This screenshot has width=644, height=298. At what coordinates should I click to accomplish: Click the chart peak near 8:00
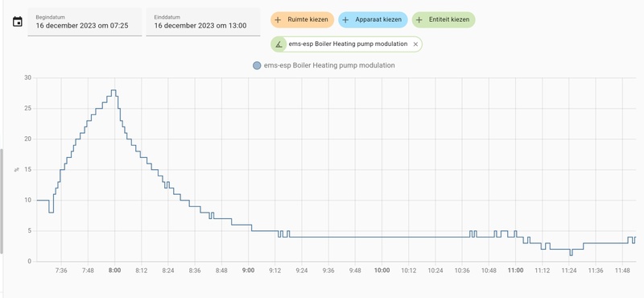tap(114, 90)
